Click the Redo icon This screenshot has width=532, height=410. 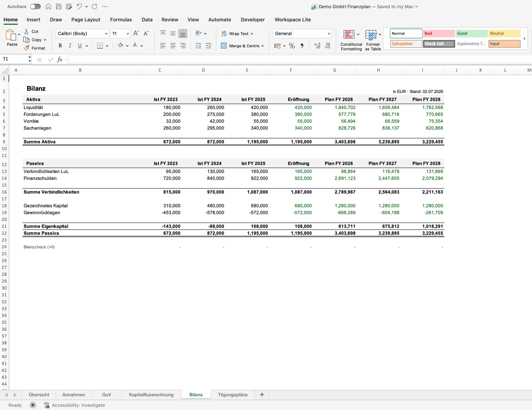pos(95,7)
